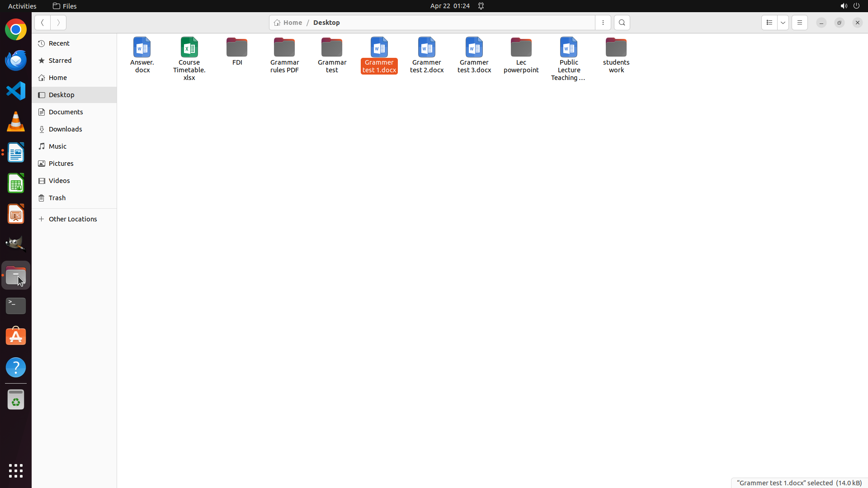Go back with the left arrow button
The image size is (868, 488).
[x=42, y=23]
